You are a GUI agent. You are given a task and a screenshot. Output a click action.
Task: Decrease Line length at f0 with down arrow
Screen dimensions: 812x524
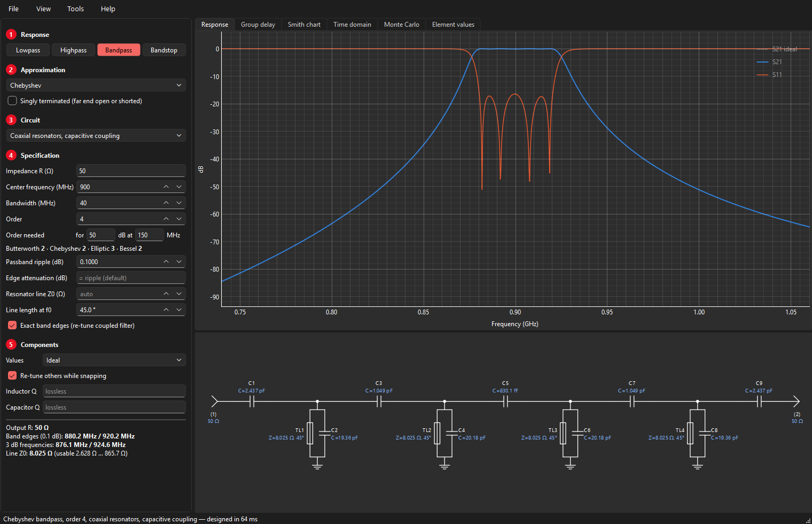179,310
